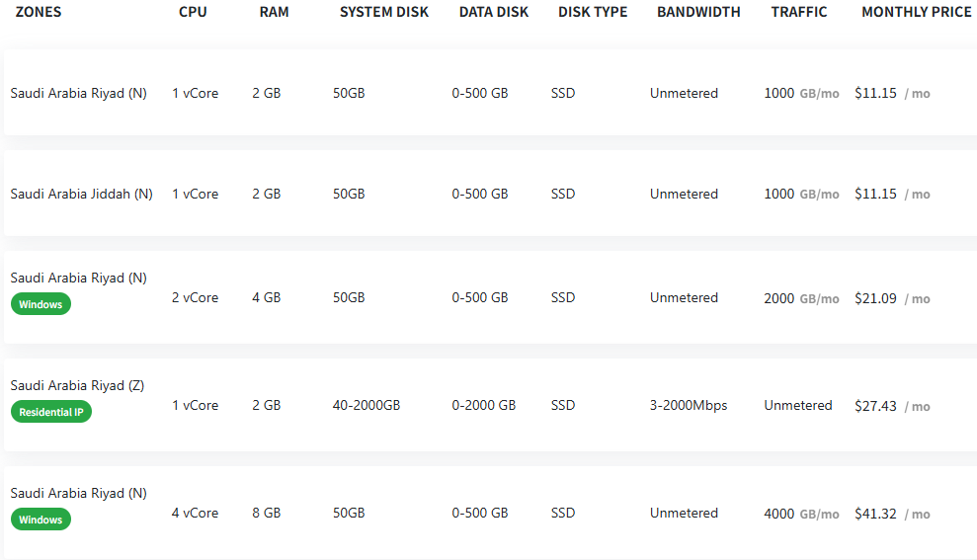Select the TRAFFIC column header
The width and height of the screenshot is (977, 560).
(799, 12)
